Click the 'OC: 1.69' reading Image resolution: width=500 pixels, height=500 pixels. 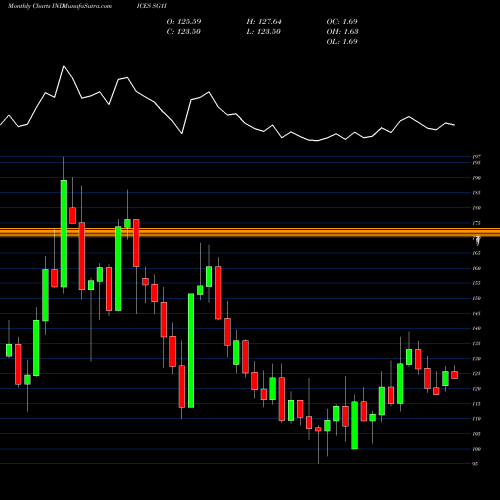tap(342, 22)
